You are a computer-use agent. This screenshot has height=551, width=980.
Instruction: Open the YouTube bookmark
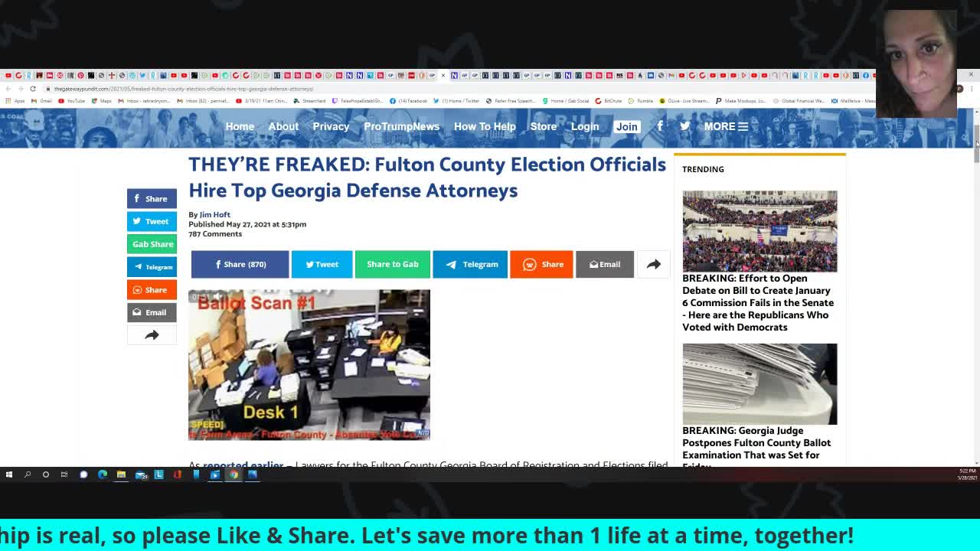[x=71, y=101]
